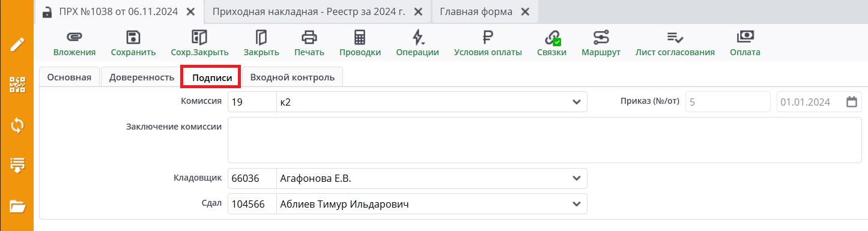Click the Сохранить floppy disk icon
This screenshot has height=231, width=868.
click(133, 38)
